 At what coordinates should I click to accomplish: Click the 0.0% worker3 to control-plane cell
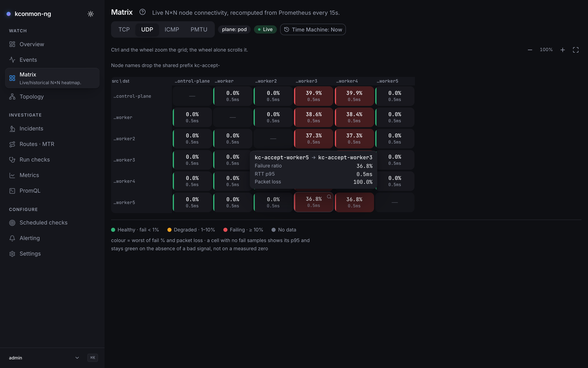[x=192, y=160]
